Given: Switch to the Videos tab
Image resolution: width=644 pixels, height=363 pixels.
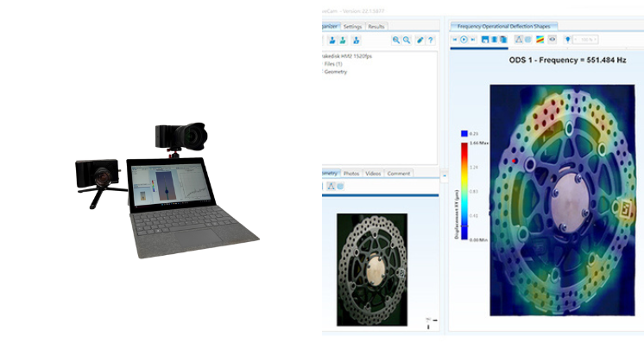Looking at the screenshot, I should [x=373, y=174].
